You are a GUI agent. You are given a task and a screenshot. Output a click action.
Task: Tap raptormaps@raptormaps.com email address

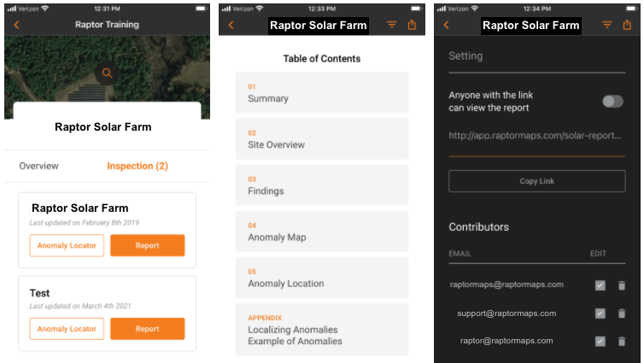tap(506, 284)
